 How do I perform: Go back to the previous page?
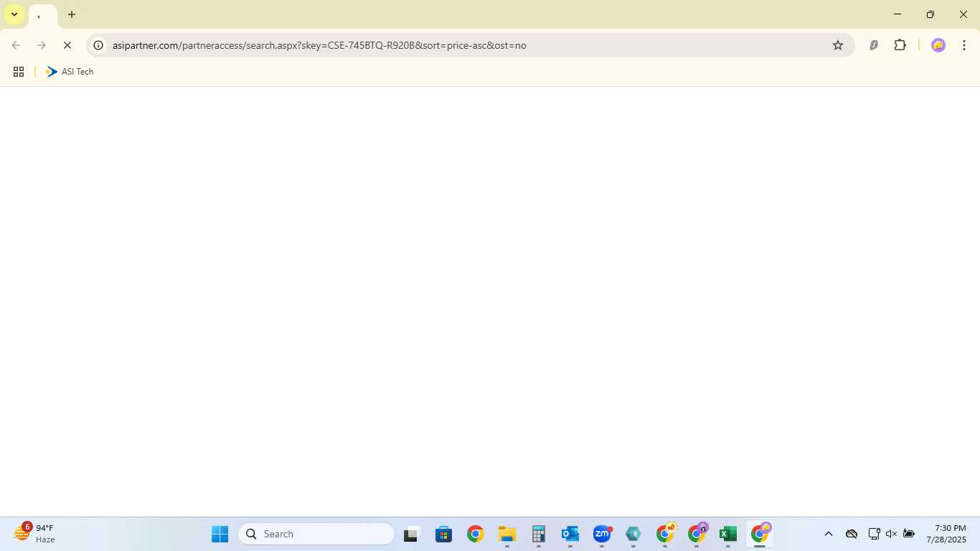click(16, 45)
